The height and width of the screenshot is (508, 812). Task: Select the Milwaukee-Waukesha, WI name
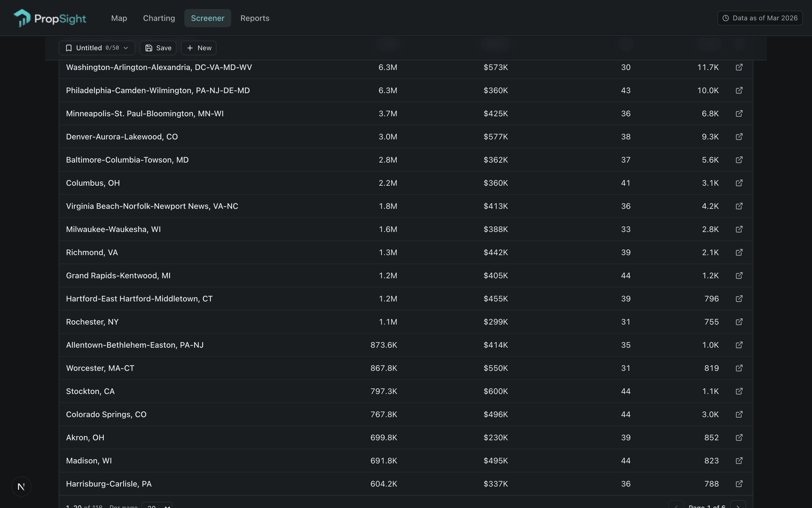click(x=113, y=229)
